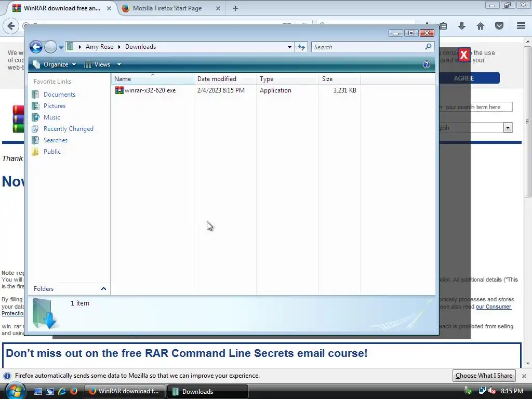532x399 pixels.
Task: Open the Organize menu
Action: (x=54, y=64)
